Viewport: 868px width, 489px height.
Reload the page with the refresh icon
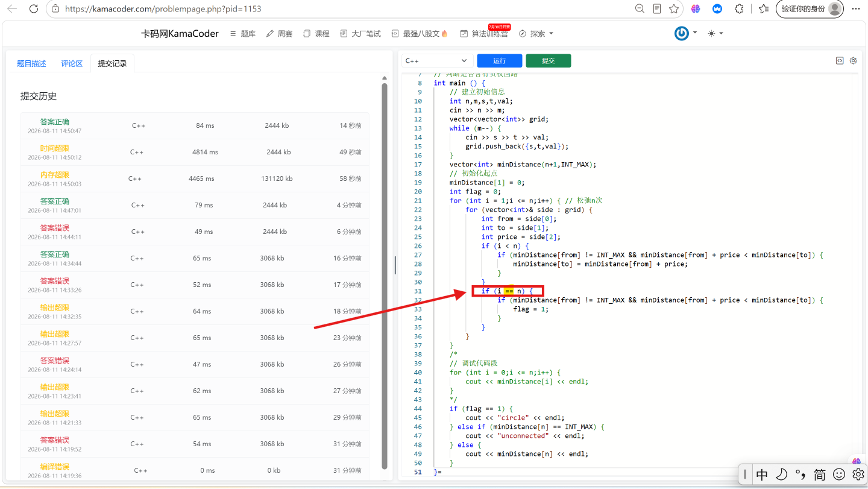pyautogui.click(x=34, y=8)
